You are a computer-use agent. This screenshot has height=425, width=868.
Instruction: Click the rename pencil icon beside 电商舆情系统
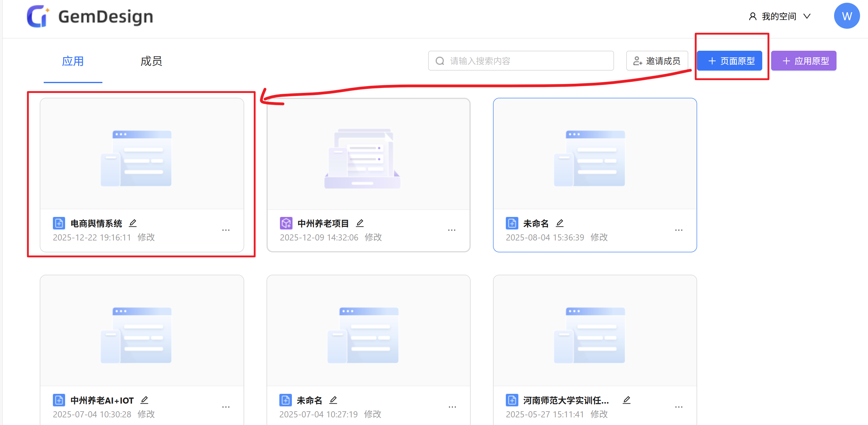pyautogui.click(x=133, y=223)
